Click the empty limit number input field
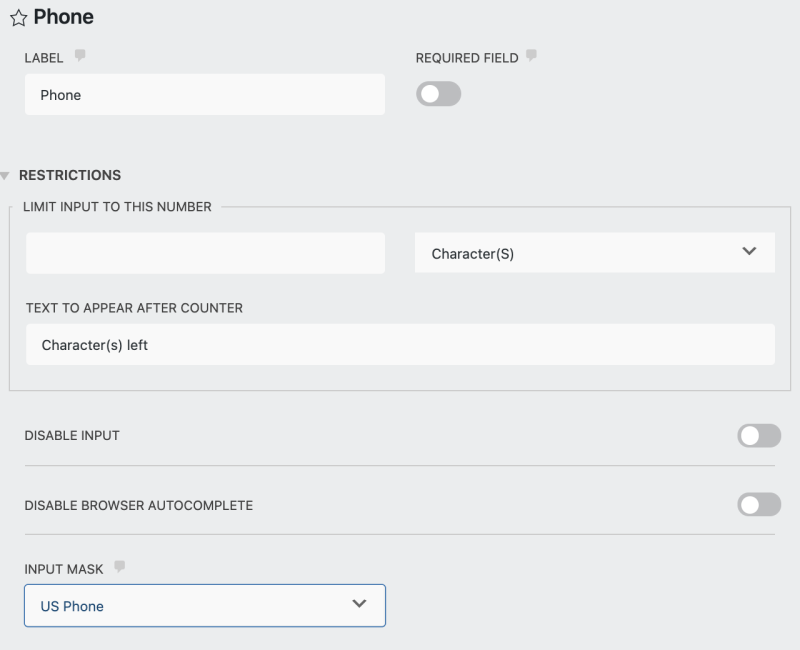 [x=204, y=253]
